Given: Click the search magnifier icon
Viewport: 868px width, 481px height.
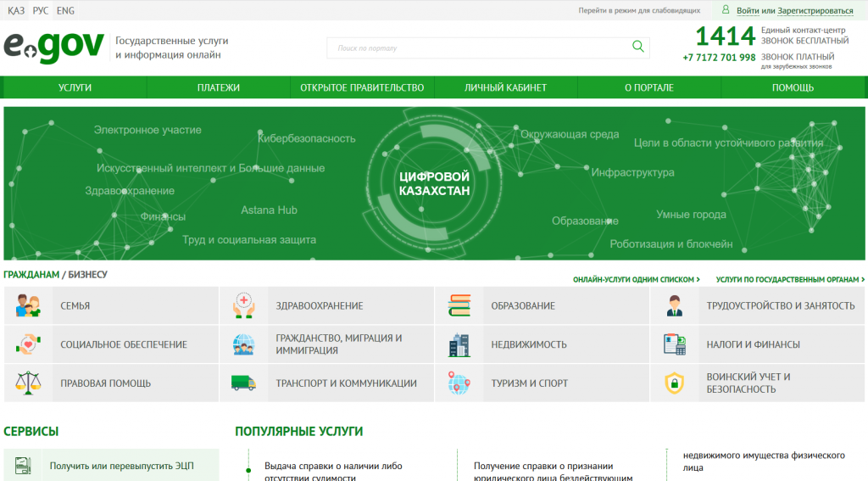Looking at the screenshot, I should click(x=637, y=47).
